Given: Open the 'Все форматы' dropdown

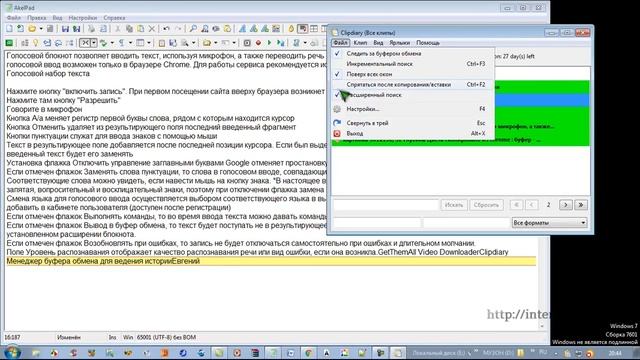Looking at the screenshot, I should (550, 223).
